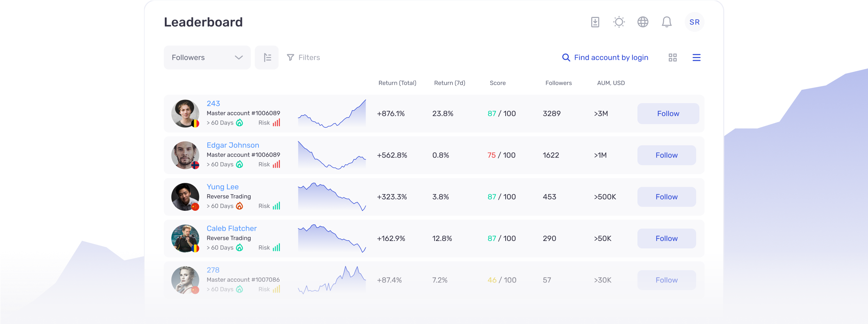Click orange flame icon in Yung Lee row
Image resolution: width=868 pixels, height=324 pixels.
point(239,206)
